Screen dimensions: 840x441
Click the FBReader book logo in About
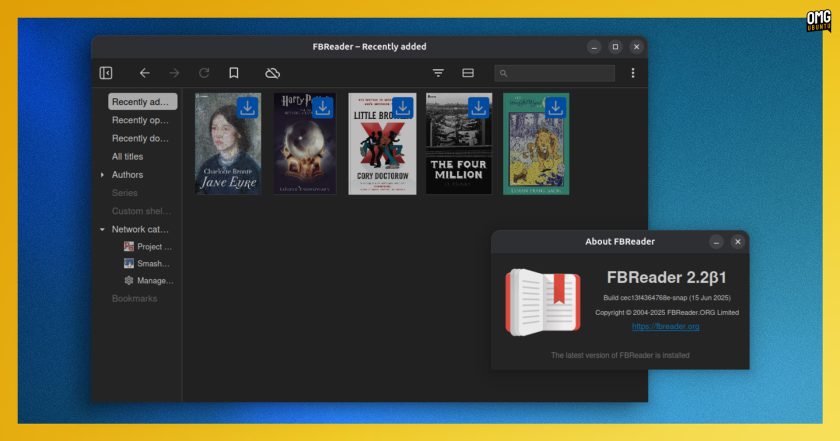(543, 302)
